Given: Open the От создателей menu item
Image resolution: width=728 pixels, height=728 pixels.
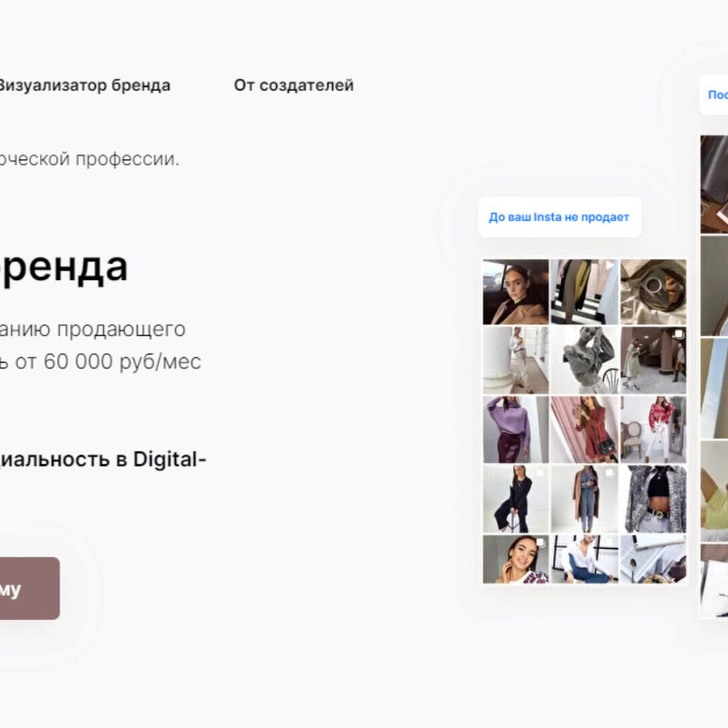Looking at the screenshot, I should pos(293,86).
